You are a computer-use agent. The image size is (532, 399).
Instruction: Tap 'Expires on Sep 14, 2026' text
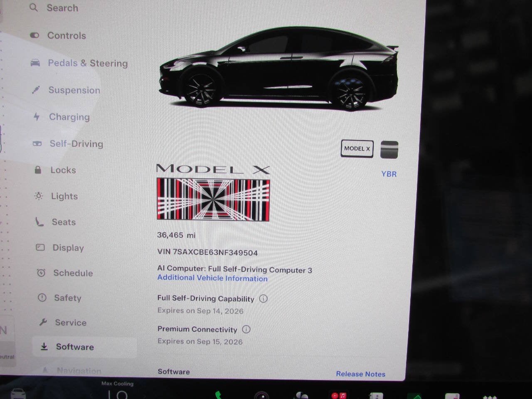(x=200, y=311)
